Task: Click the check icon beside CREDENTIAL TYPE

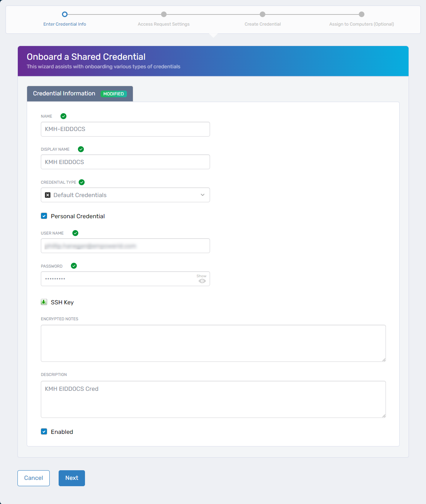Action: (82, 182)
